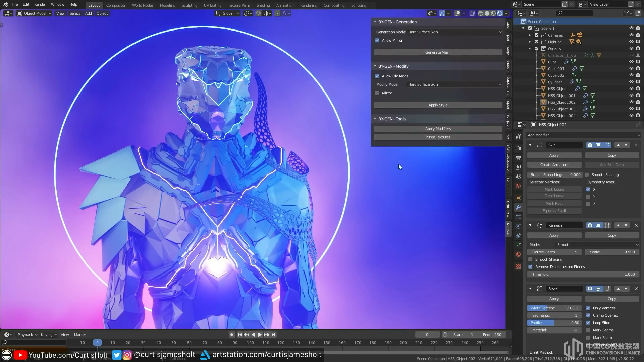Open Global transform orientation dropdown
This screenshot has height=362, width=644.
pyautogui.click(x=228, y=13)
